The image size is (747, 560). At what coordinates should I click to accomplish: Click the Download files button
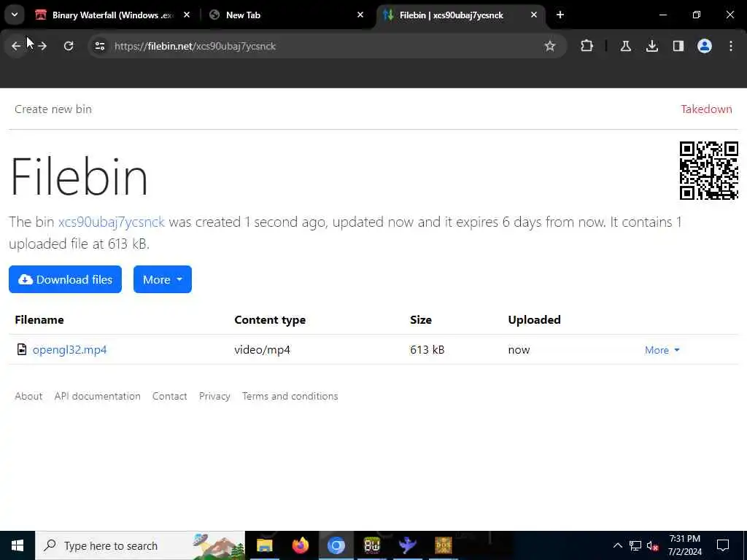coord(65,279)
